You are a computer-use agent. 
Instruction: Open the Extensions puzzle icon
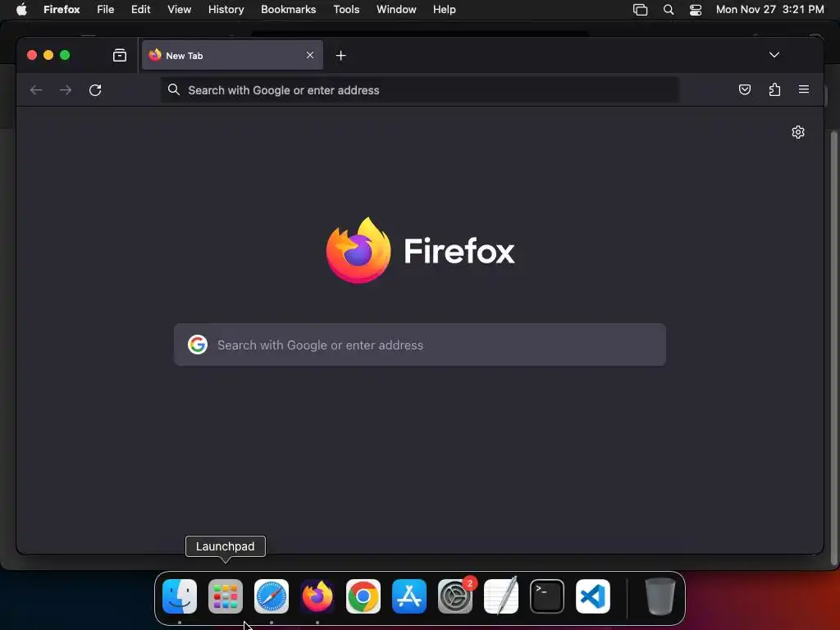[774, 89]
